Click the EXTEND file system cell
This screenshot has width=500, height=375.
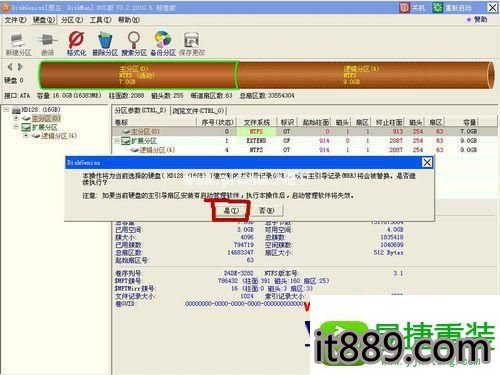click(256, 141)
